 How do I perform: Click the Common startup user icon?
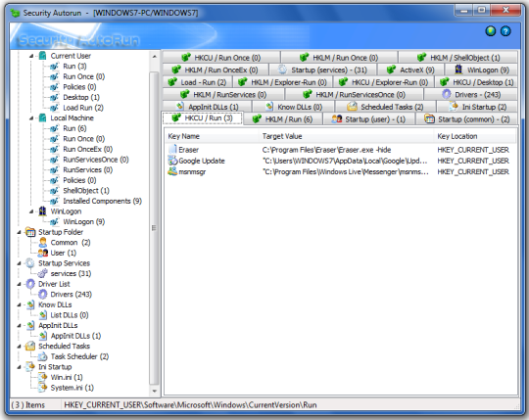tap(43, 243)
